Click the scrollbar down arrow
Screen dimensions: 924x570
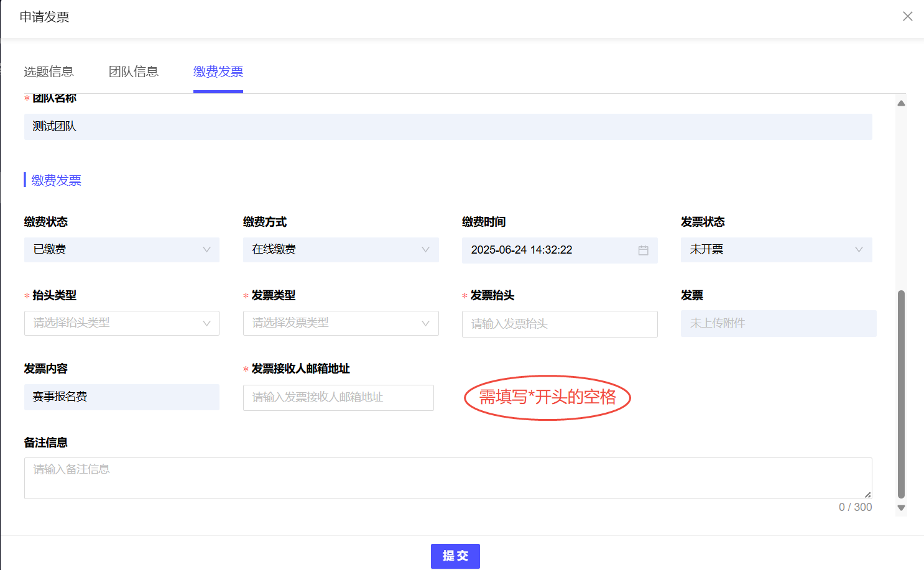pyautogui.click(x=901, y=508)
